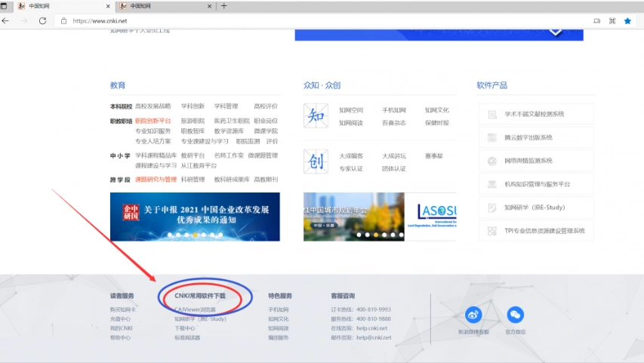Image resolution: width=644 pixels, height=363 pixels.
Task: Reload the page with the refresh icon
Action: point(42,20)
